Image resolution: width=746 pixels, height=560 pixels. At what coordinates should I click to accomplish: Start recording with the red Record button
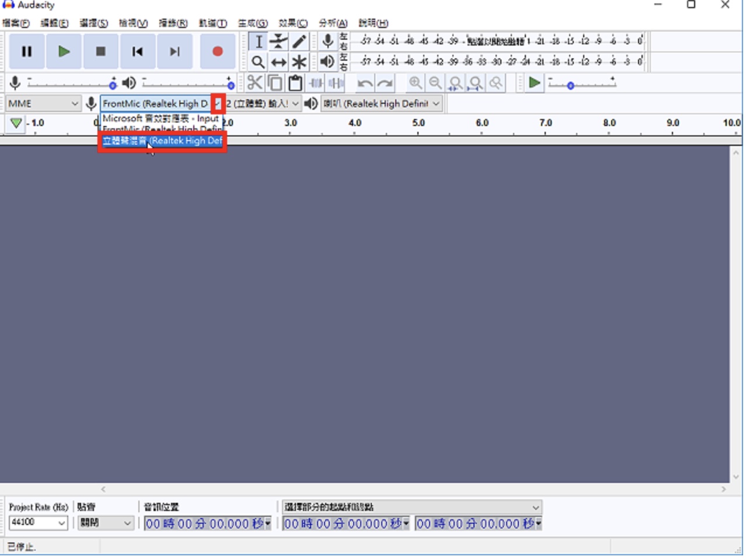218,51
